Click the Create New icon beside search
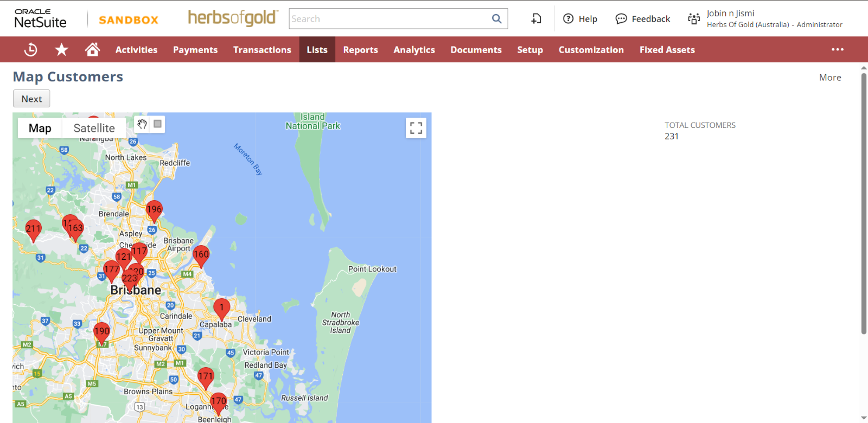Image resolution: width=868 pixels, height=423 pixels. [x=536, y=19]
